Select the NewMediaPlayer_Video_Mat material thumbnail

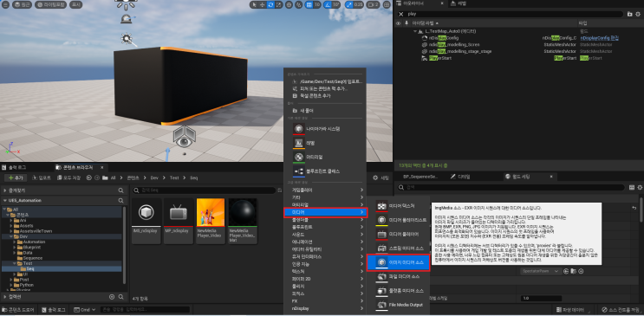point(243,221)
